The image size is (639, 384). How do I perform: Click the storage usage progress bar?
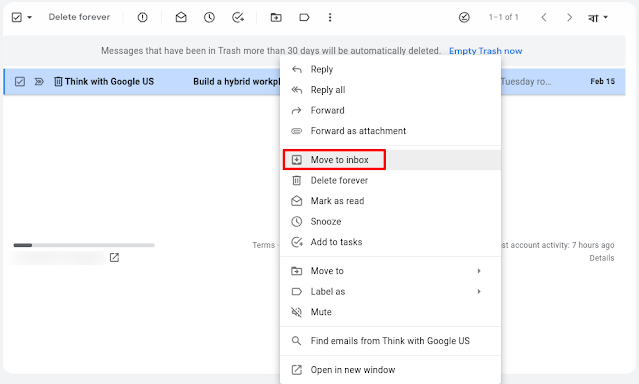point(84,245)
